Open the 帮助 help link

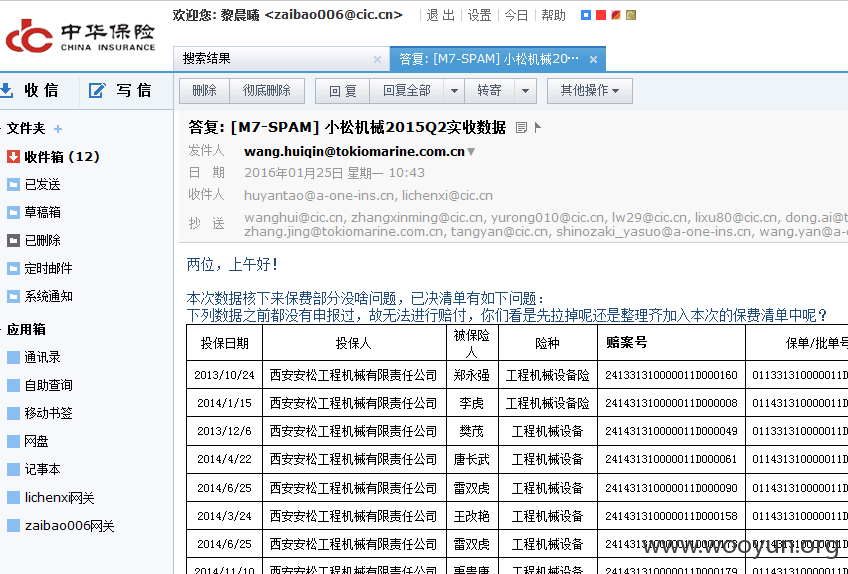[553, 15]
